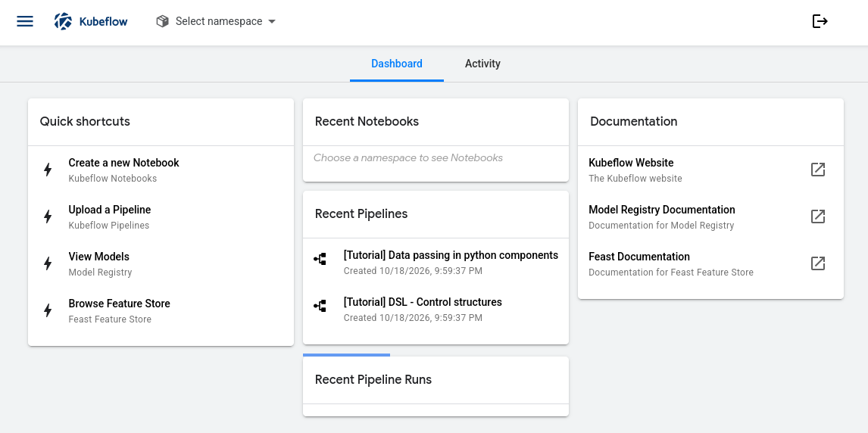Click lightning icon for Create a new Notebook
This screenshot has height=433, width=868.
pos(48,170)
